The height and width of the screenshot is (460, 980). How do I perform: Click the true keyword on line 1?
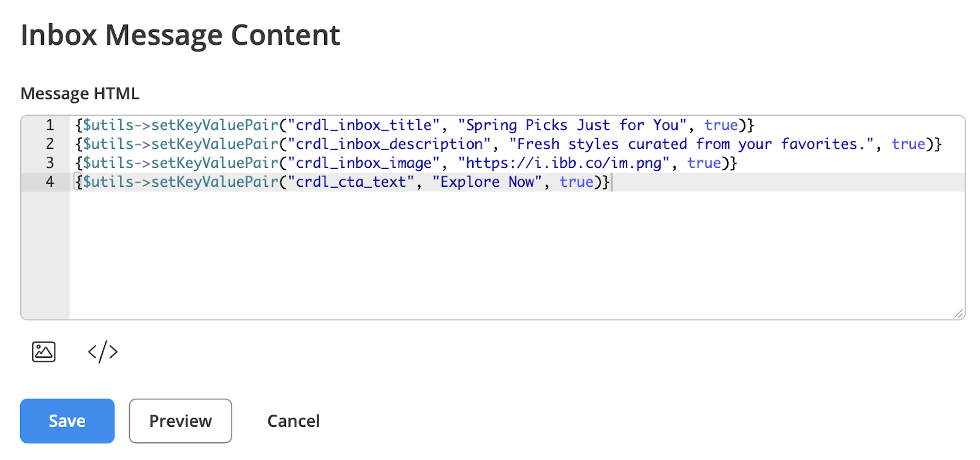coord(721,125)
